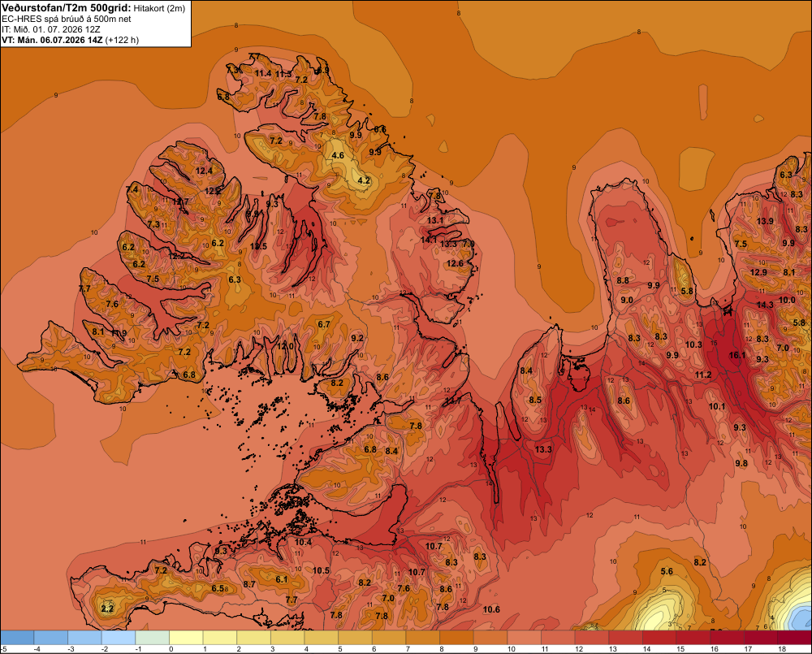This screenshot has height=654, width=812.
Task: Click the 12.4 temperature value
Action: (204, 171)
